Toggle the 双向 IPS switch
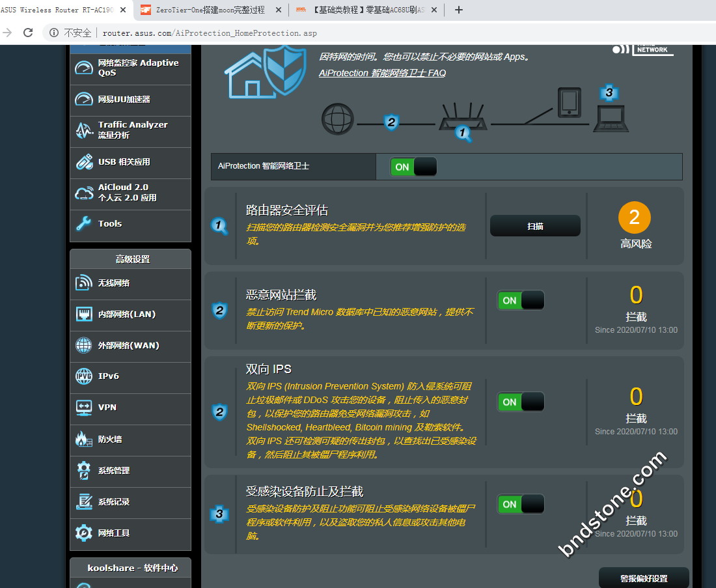 pos(521,402)
